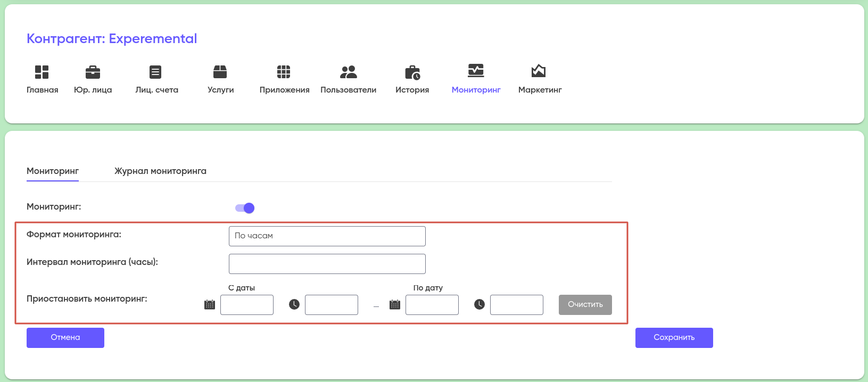Click the Юр. лица briefcase icon
The width and height of the screenshot is (868, 382).
[93, 72]
